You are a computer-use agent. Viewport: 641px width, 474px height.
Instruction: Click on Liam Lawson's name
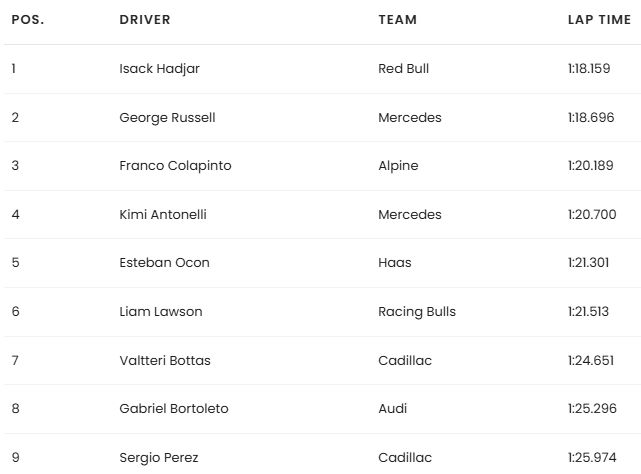click(x=160, y=311)
